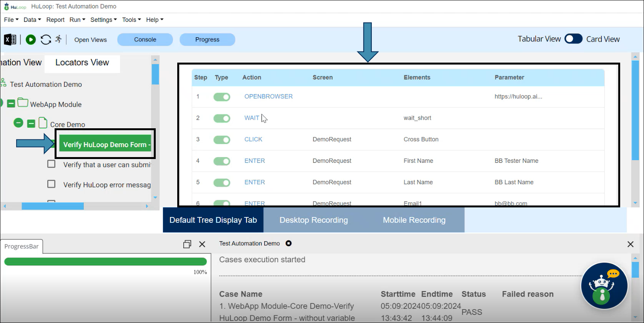Switch to the Desktop Recording tab
The height and width of the screenshot is (323, 644).
click(313, 220)
